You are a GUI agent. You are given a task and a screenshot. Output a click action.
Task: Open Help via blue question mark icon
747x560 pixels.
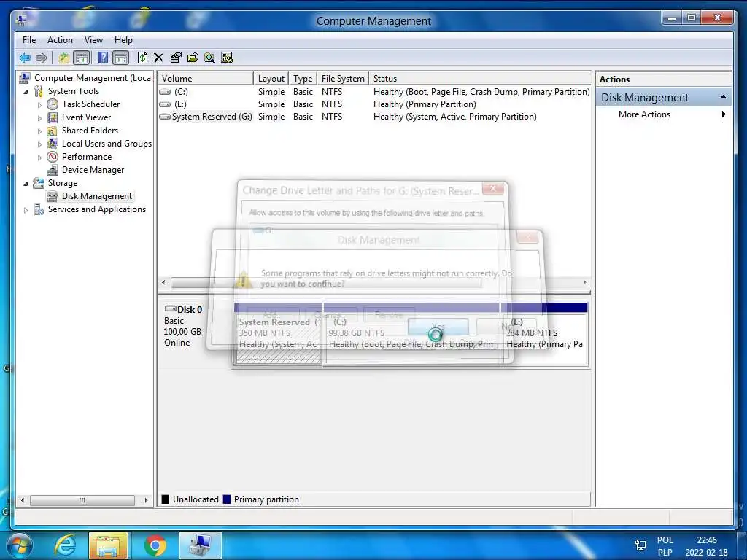coord(103,58)
